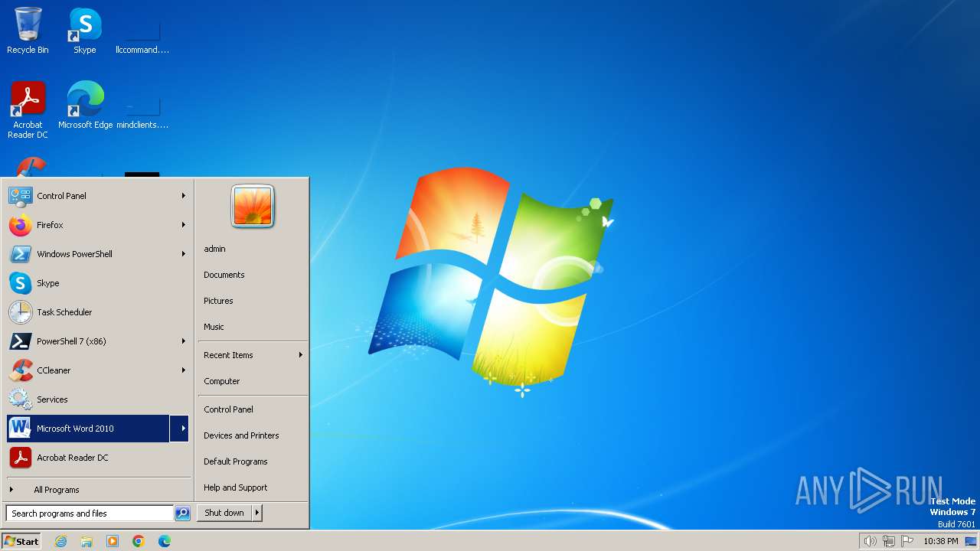The width and height of the screenshot is (980, 551).
Task: Click the taskbar clock 10:38 PM
Action: pos(940,541)
